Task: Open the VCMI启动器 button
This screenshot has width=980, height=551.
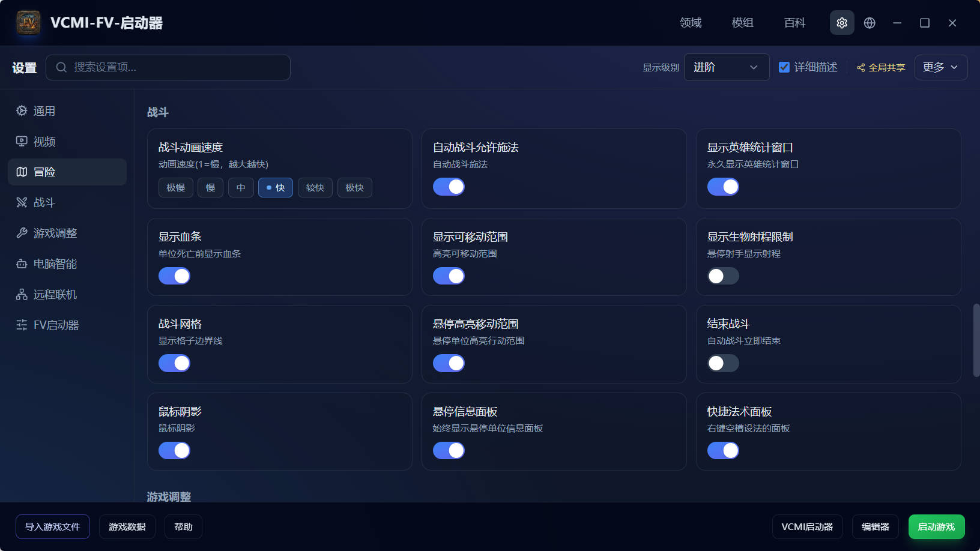Action: pos(807,527)
